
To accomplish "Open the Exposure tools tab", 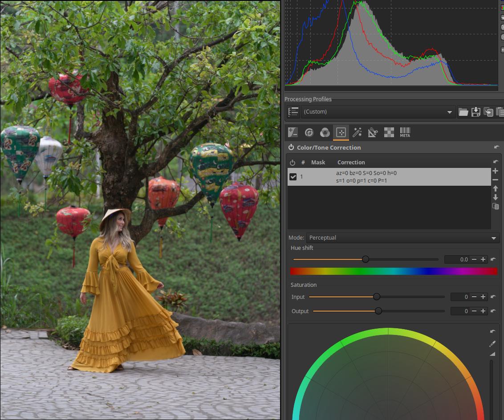I will pos(293,132).
